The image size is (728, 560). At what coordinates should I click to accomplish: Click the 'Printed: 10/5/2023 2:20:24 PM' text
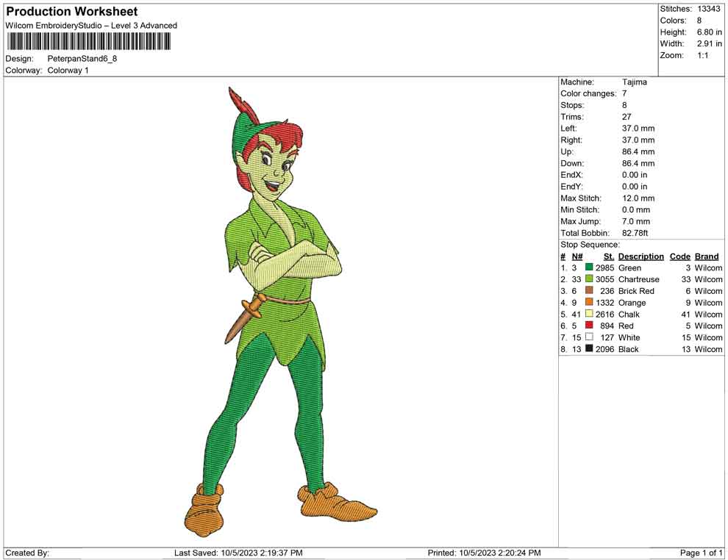click(484, 553)
